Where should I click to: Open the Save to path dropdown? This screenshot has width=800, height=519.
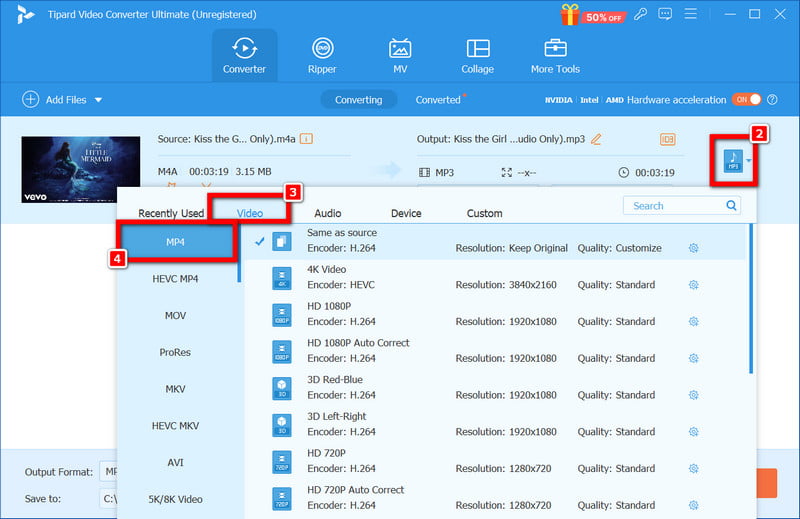(x=109, y=498)
